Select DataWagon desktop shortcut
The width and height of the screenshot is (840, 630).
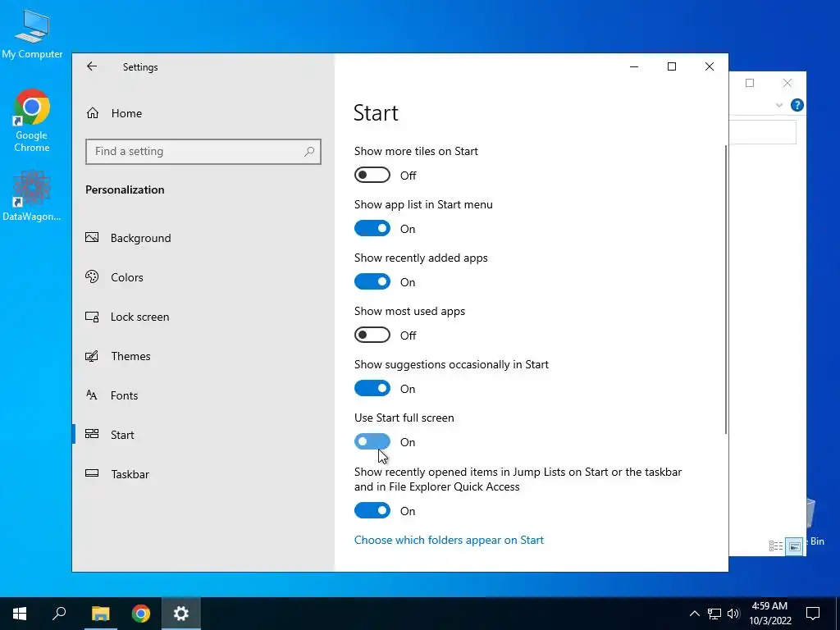coord(32,196)
